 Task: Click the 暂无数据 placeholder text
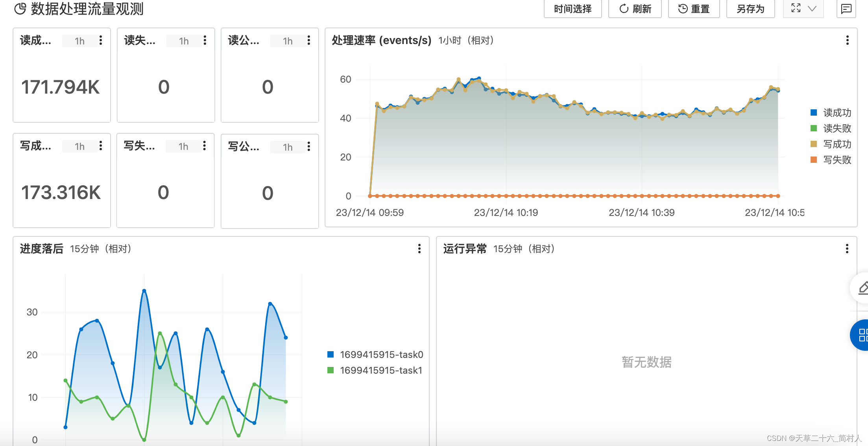646,362
